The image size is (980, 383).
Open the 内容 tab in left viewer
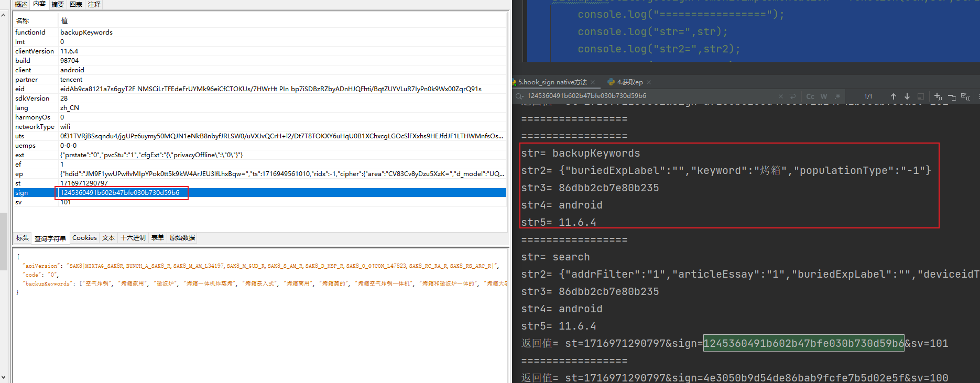(39, 4)
